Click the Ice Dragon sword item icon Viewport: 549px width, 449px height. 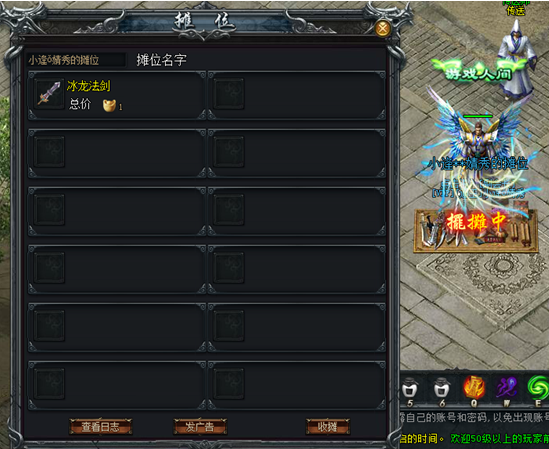(49, 93)
